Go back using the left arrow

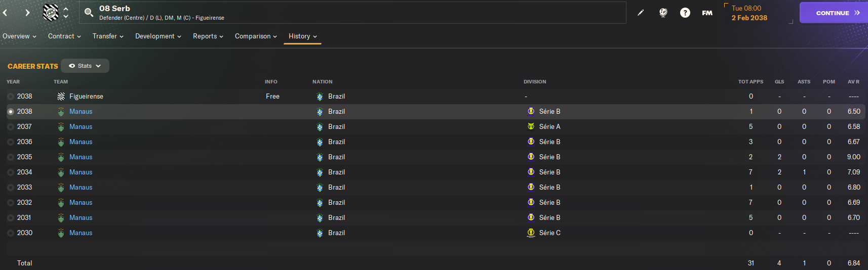pyautogui.click(x=5, y=13)
